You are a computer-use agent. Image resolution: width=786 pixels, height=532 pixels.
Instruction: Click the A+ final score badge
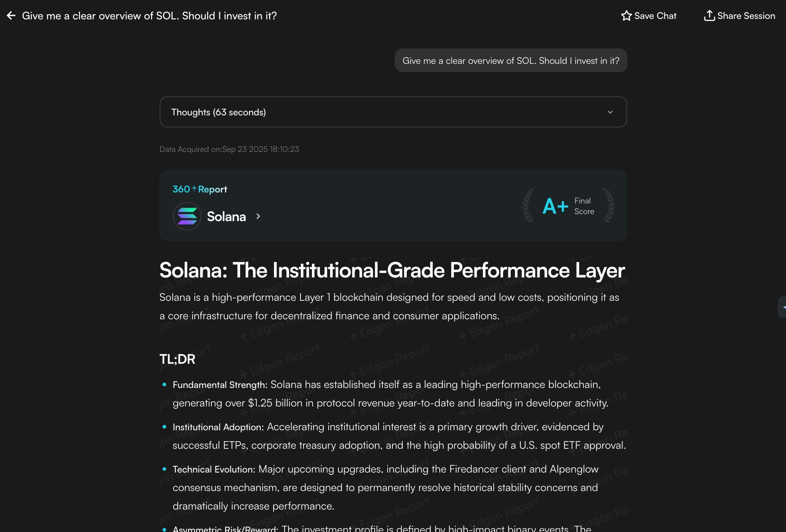[x=555, y=206]
